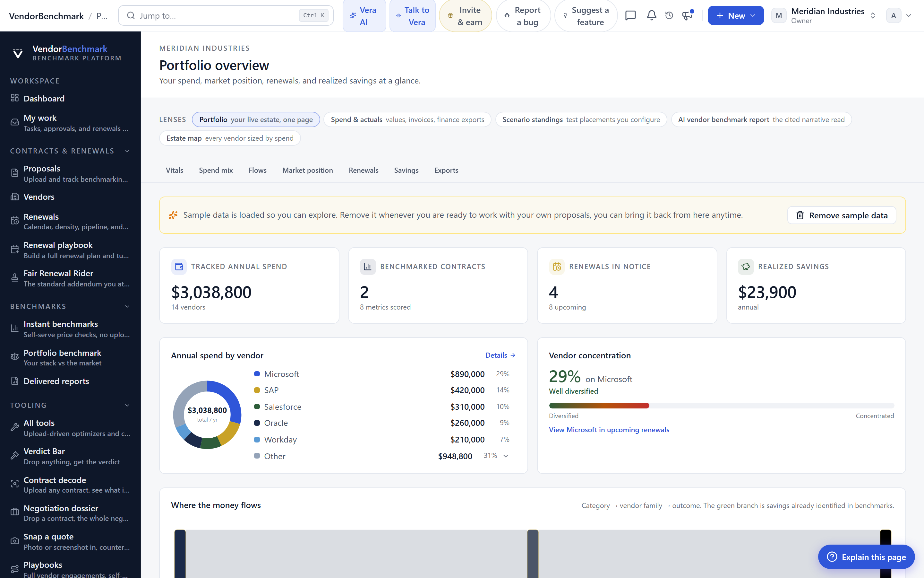
Task: Select the Scenario standings lens
Action: (x=581, y=120)
